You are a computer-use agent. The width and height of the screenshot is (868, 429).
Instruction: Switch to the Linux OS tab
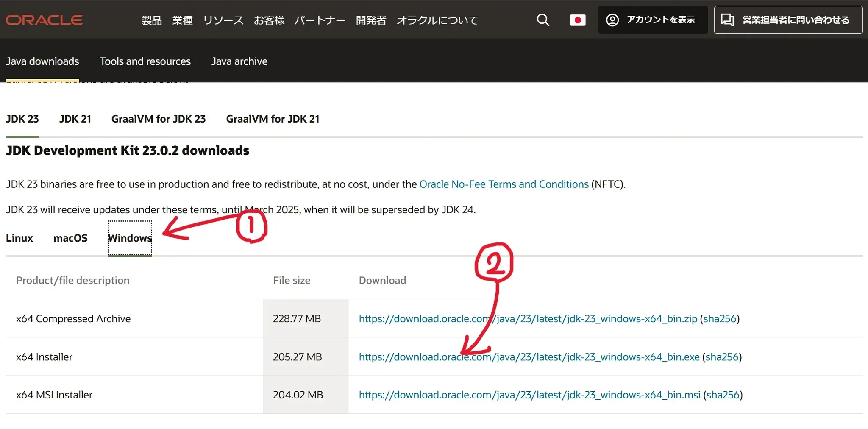point(19,238)
